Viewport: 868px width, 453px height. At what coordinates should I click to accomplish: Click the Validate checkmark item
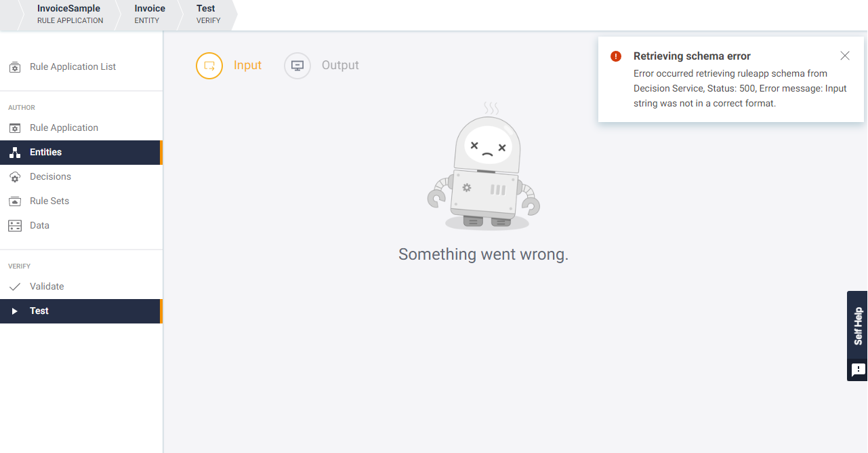[x=46, y=286]
